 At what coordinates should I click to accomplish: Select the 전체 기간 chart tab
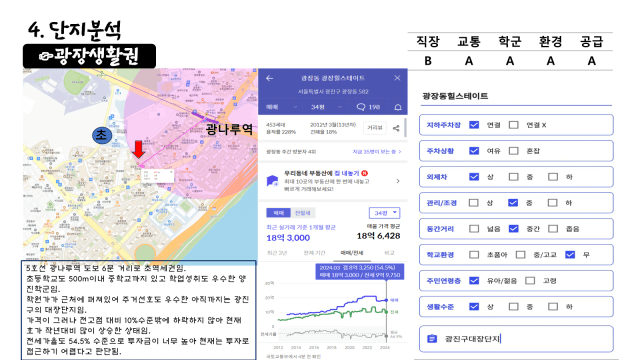314,253
